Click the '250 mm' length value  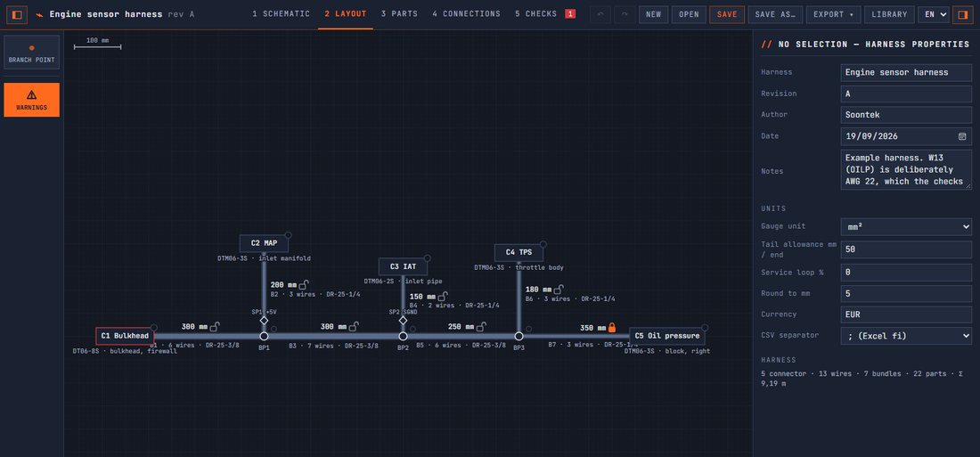(x=461, y=327)
